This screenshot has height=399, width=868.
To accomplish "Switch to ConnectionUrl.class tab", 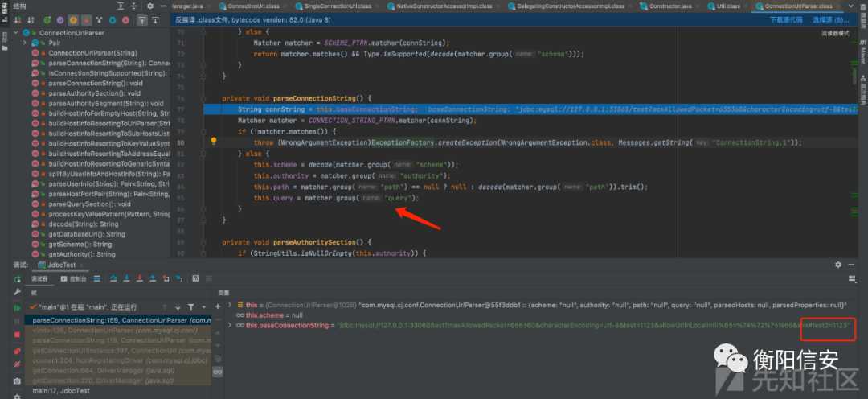I will [252, 6].
